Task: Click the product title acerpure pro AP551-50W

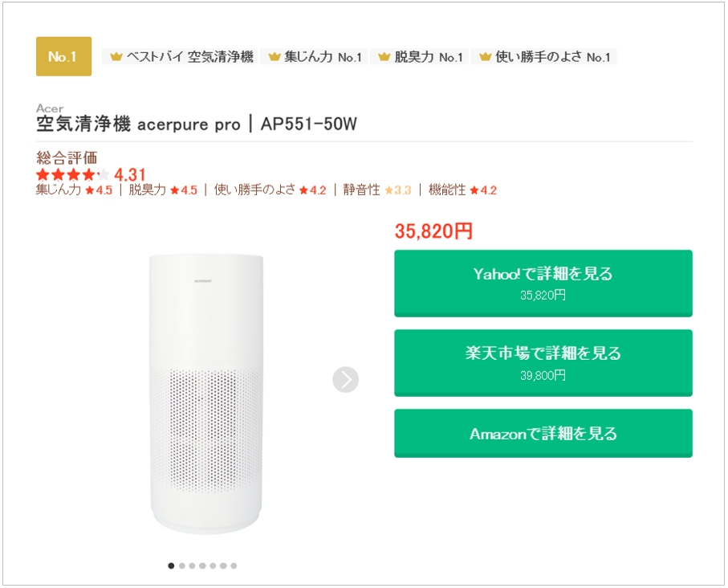Action: tap(197, 125)
